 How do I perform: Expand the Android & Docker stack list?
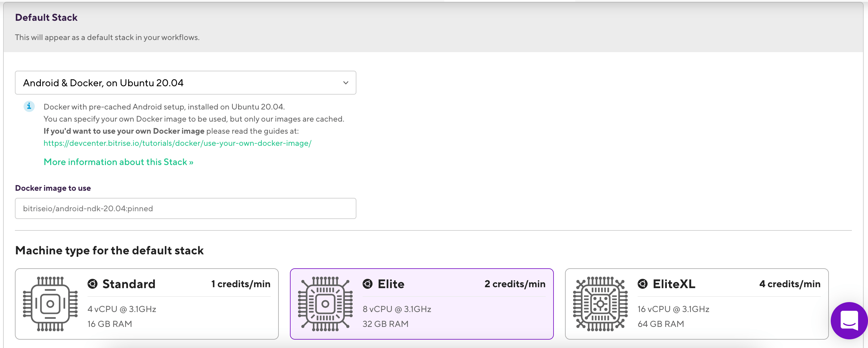pyautogui.click(x=185, y=83)
